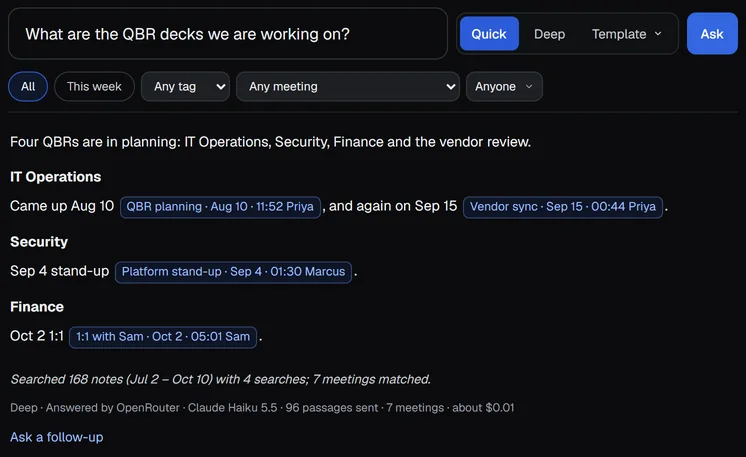Image resolution: width=746 pixels, height=457 pixels.
Task: Open the 1:1 with Sam Oct 2 citation
Action: (x=163, y=337)
